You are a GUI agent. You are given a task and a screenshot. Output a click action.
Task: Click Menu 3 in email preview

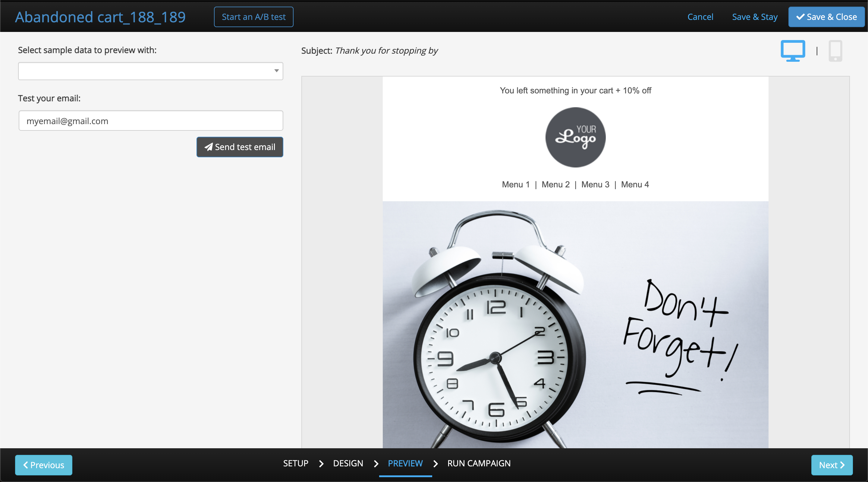pos(595,185)
